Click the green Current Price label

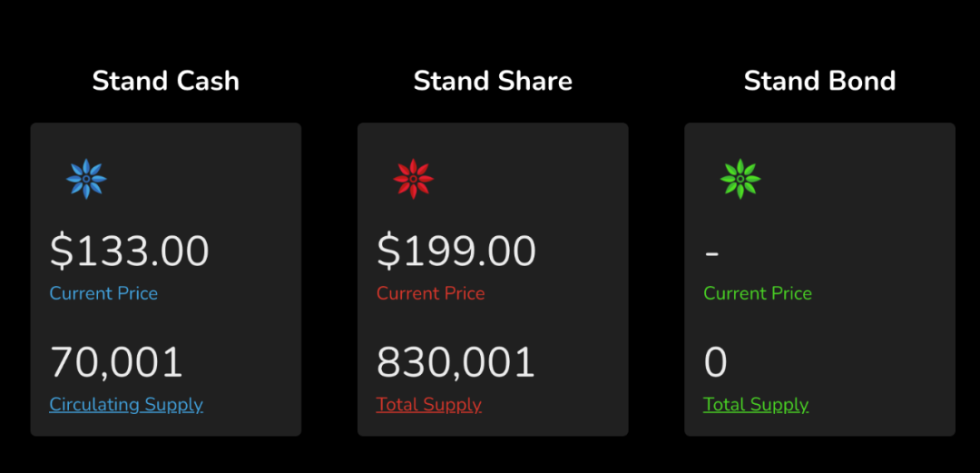pos(758,293)
